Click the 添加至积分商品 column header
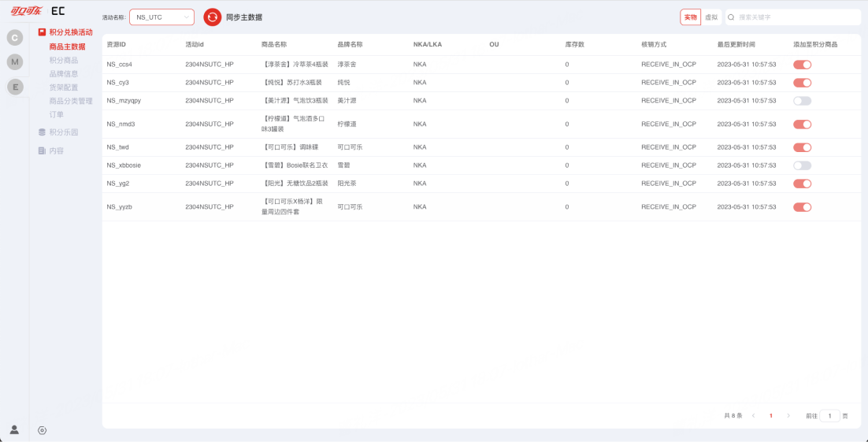The height and width of the screenshot is (442, 868). 815,44
